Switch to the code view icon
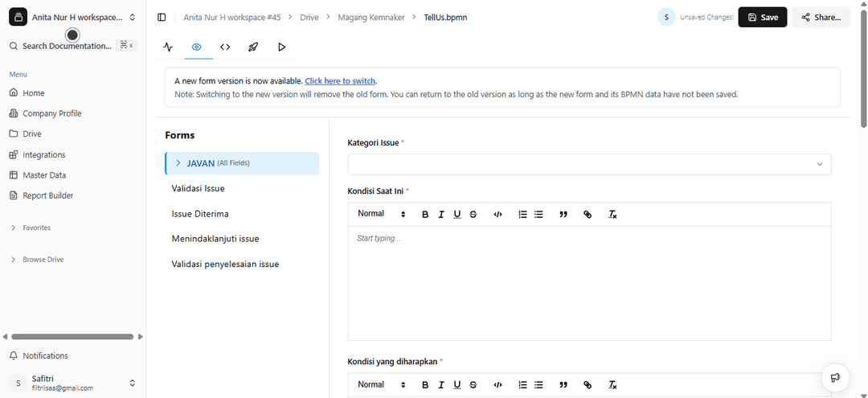 click(x=225, y=47)
